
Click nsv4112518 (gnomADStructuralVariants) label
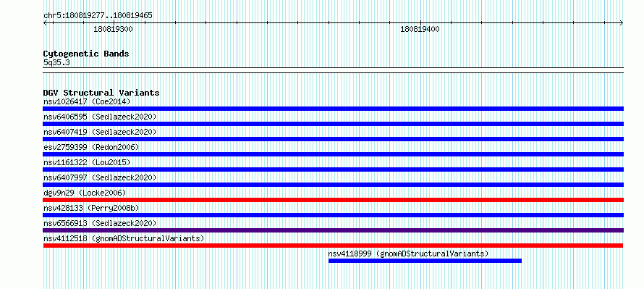pos(124,238)
